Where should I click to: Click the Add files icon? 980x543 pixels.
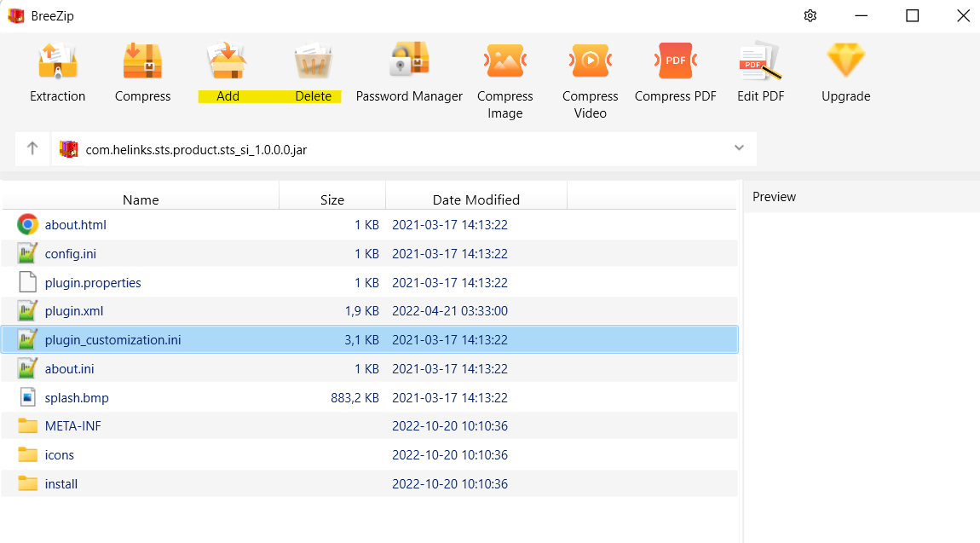[228, 62]
